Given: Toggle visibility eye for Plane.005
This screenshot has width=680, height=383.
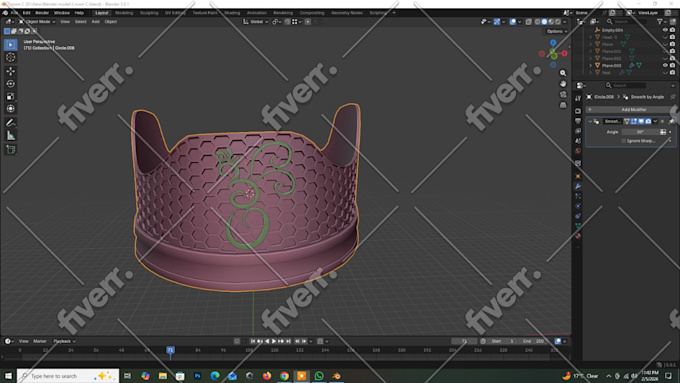Looking at the screenshot, I should coord(665,65).
